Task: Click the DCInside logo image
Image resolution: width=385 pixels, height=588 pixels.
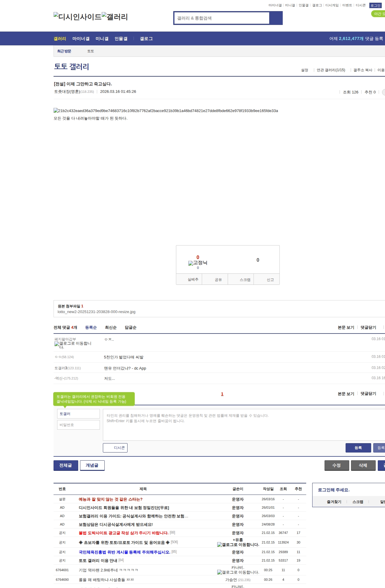Action: [77, 17]
